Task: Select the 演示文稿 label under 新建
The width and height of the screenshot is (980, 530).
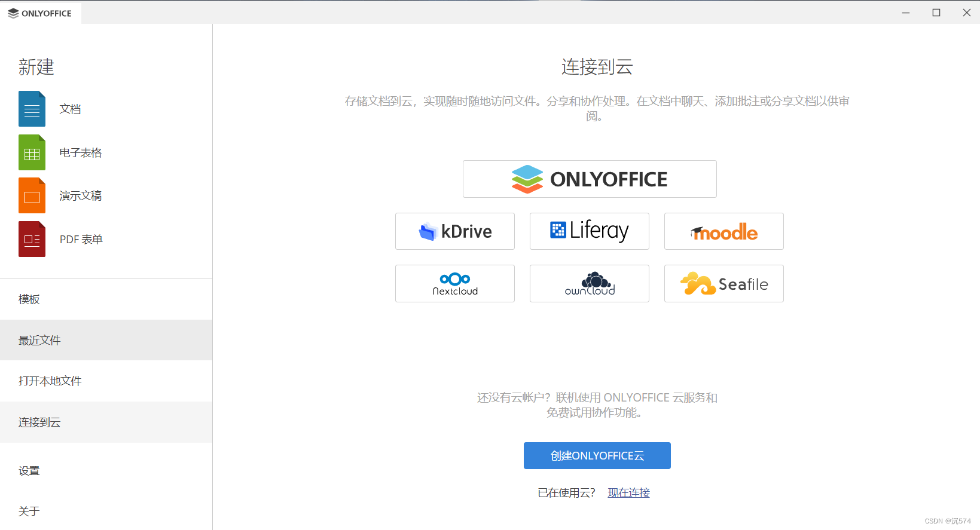Action: [81, 195]
